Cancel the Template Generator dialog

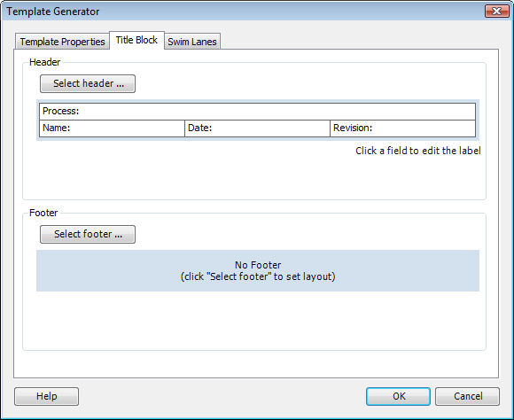pyautogui.click(x=467, y=396)
